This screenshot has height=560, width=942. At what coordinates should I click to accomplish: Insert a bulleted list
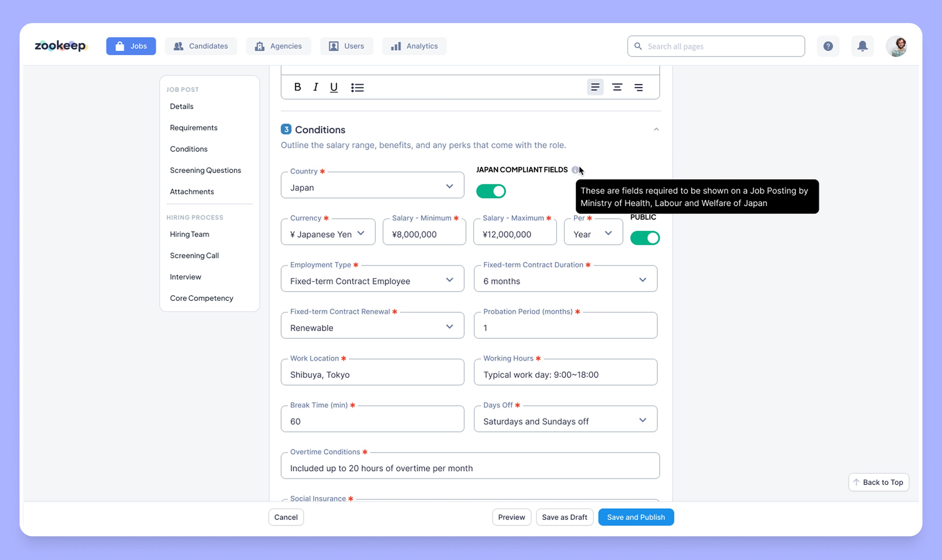(x=357, y=87)
